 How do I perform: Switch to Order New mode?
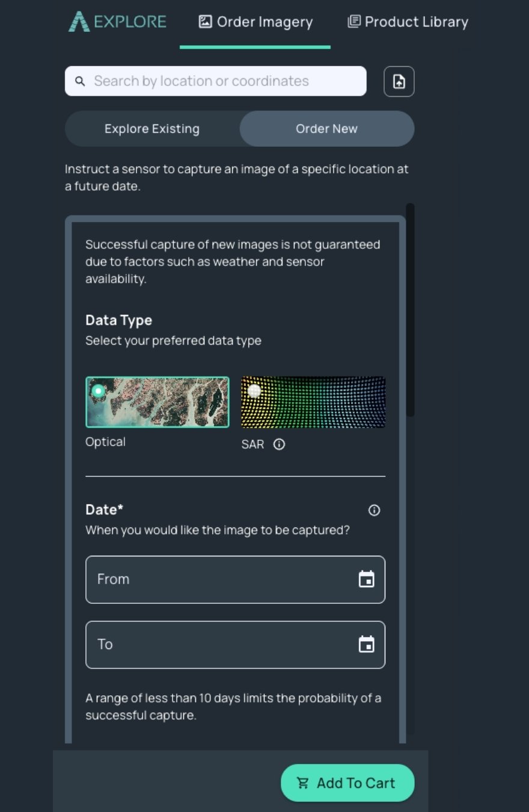point(327,129)
